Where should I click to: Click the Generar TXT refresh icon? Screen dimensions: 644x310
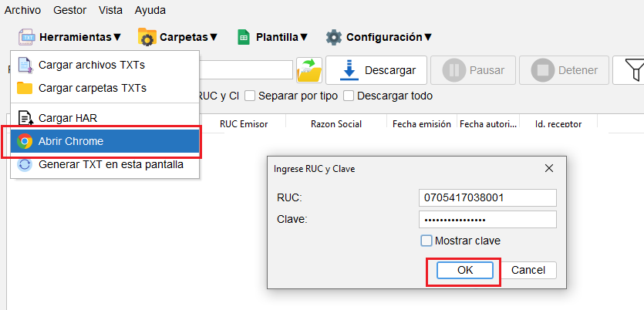[25, 164]
